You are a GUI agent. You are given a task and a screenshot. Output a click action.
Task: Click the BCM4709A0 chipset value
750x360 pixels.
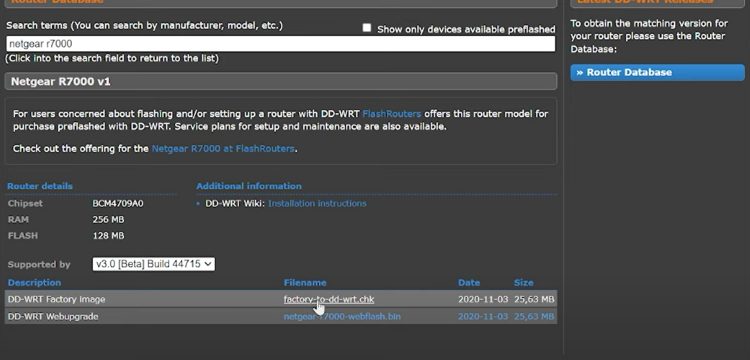tap(118, 204)
